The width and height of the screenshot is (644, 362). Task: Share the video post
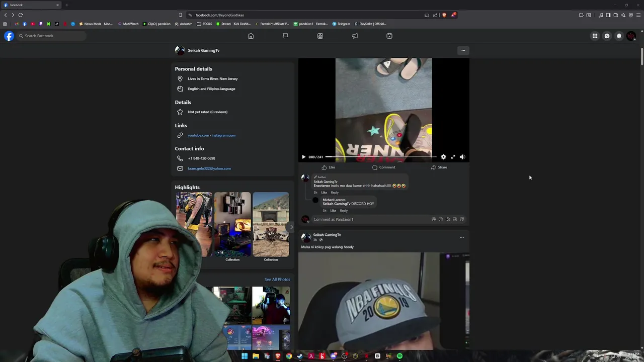(439, 167)
